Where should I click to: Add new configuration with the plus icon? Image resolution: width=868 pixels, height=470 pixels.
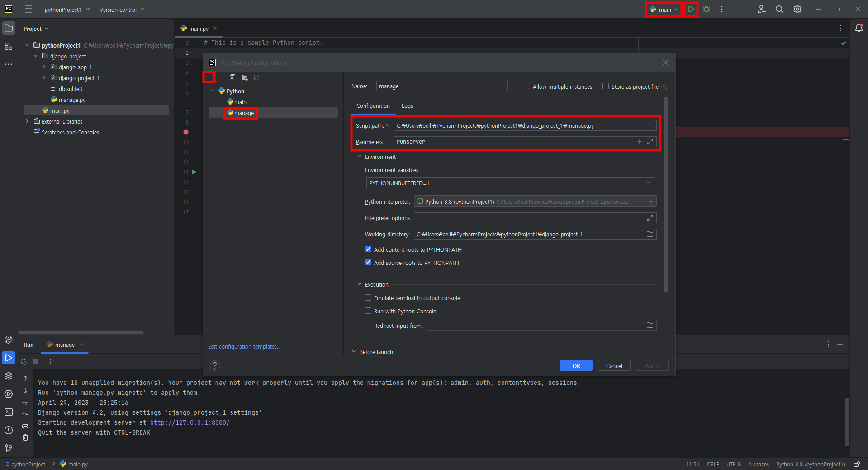tap(209, 77)
